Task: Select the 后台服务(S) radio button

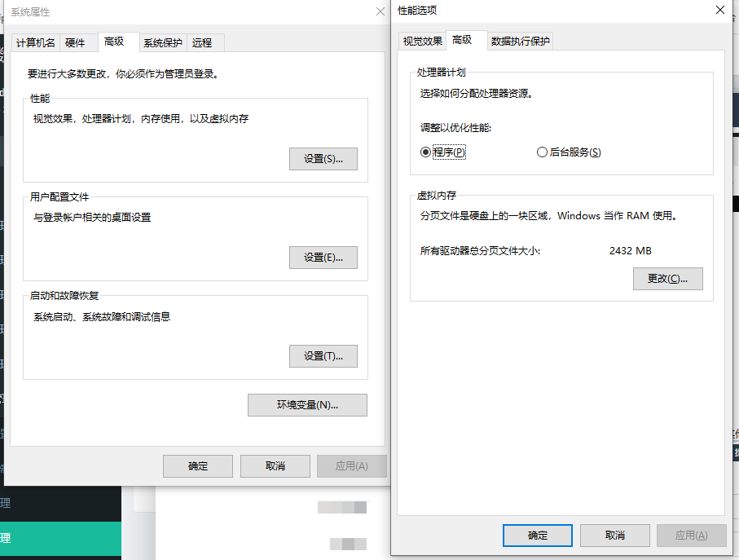Action: (x=569, y=152)
